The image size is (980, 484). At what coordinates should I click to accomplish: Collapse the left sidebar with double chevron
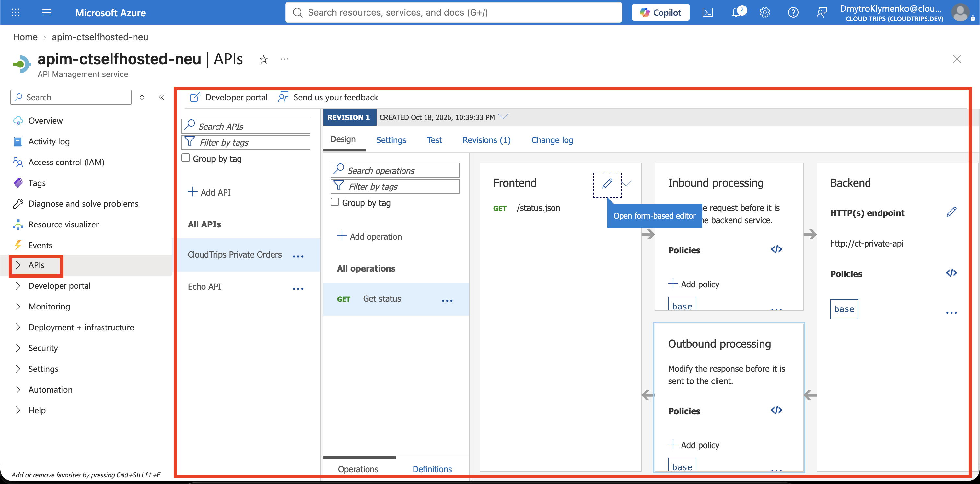point(161,97)
